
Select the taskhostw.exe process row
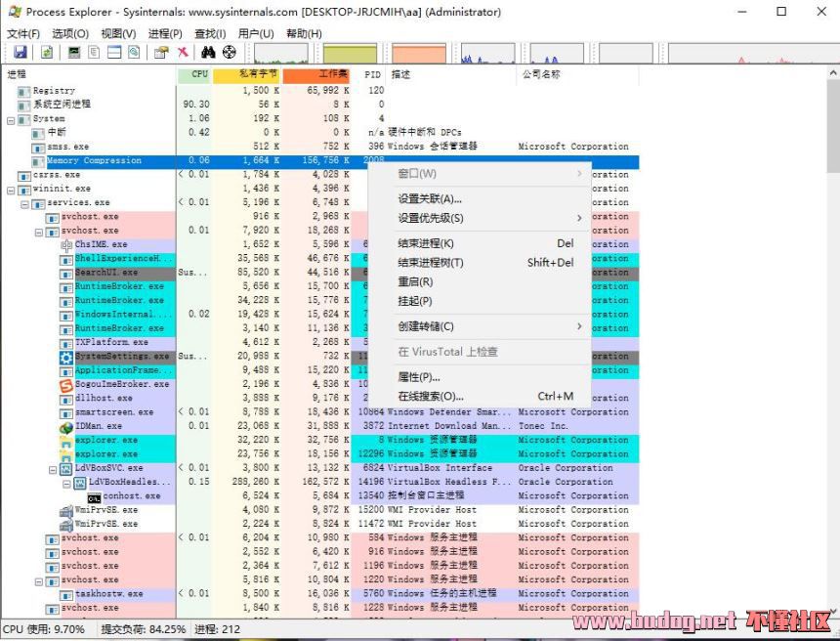[x=319, y=594]
